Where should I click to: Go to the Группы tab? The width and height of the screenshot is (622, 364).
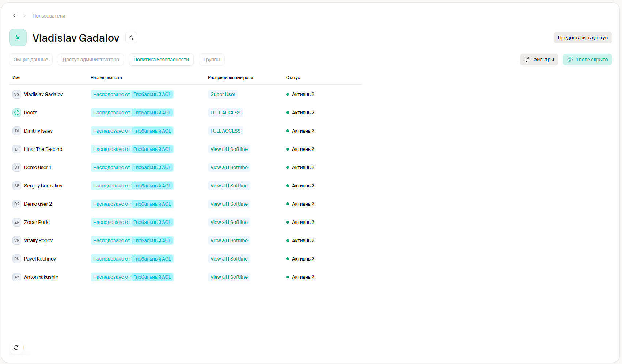coord(212,60)
